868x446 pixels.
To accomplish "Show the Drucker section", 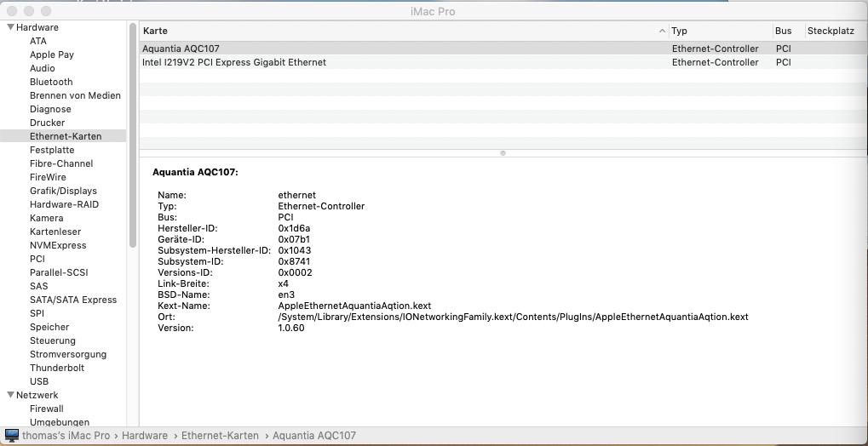I will [47, 123].
